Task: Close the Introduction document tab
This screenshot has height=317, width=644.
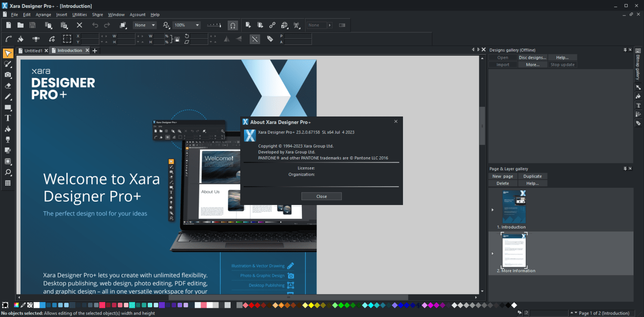Action: click(87, 50)
